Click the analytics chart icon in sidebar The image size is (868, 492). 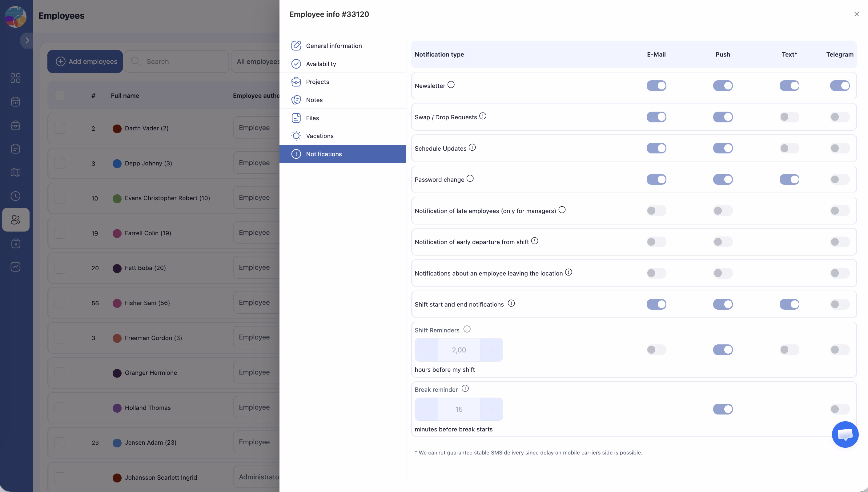16,267
